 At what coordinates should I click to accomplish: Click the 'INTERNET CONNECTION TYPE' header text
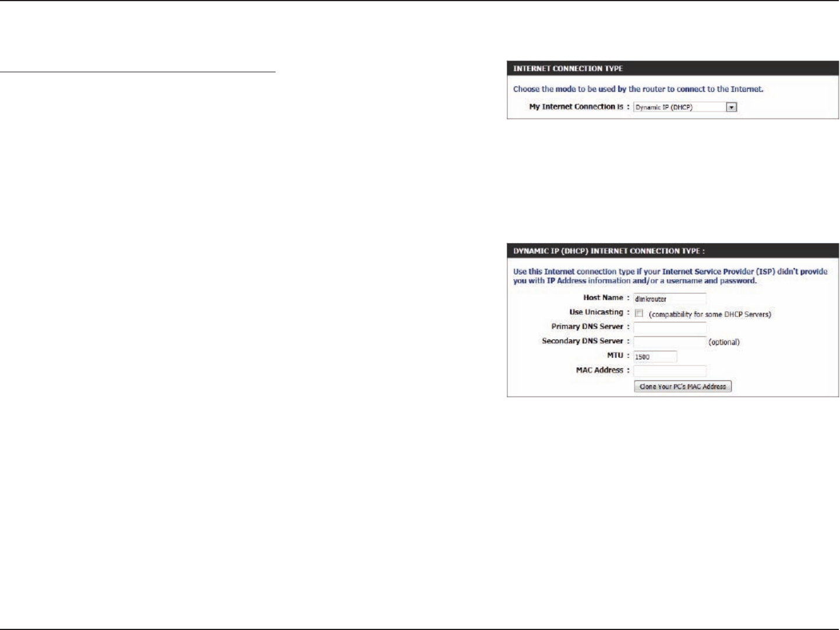pos(568,69)
